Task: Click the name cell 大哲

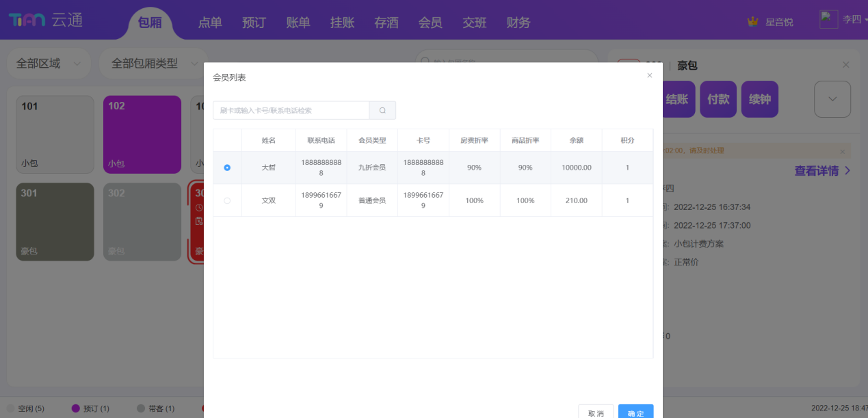Action: point(269,168)
